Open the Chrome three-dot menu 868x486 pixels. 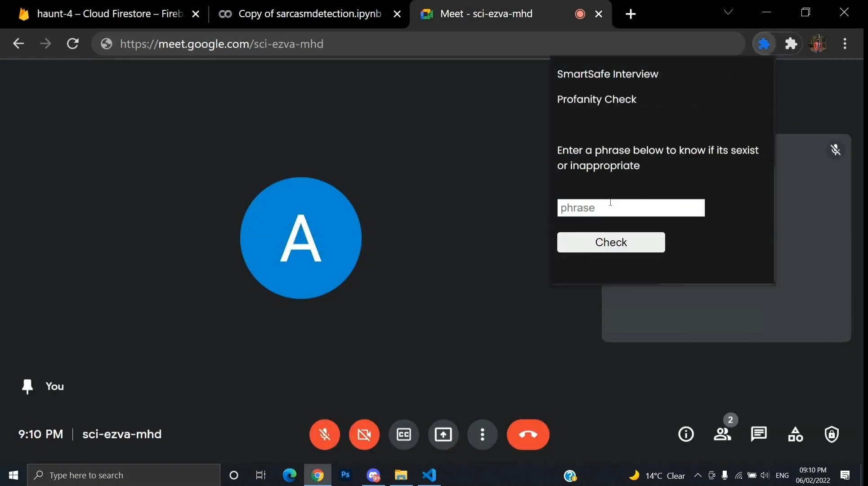click(x=845, y=44)
